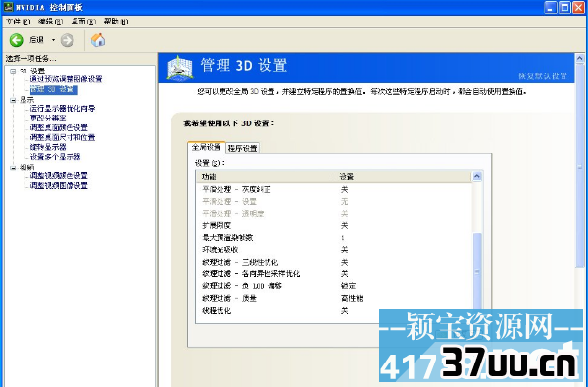Open 调整视频图像设置 task
Image resolution: width=588 pixels, height=387 pixels.
tap(59, 185)
